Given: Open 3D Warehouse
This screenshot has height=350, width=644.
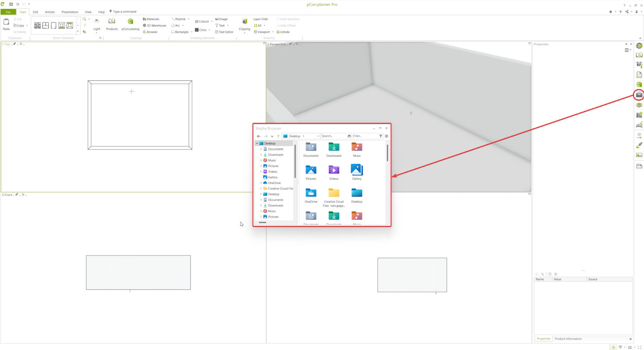Looking at the screenshot, I should point(154,25).
